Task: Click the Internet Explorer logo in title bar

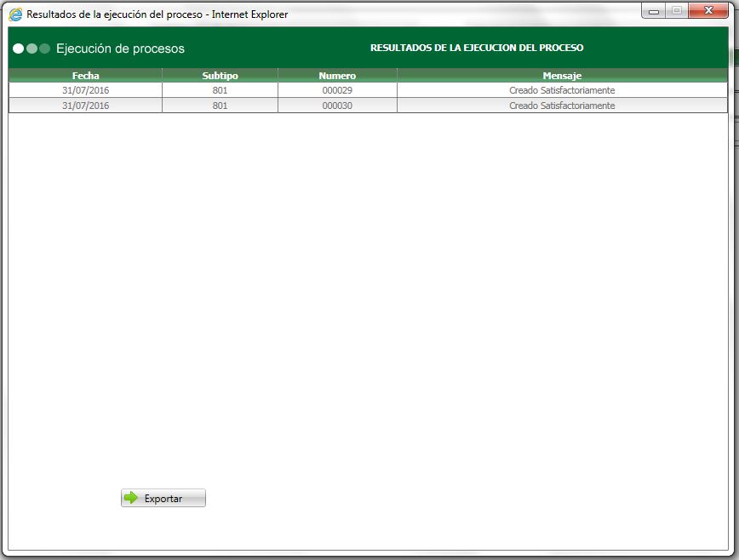Action: coord(15,14)
